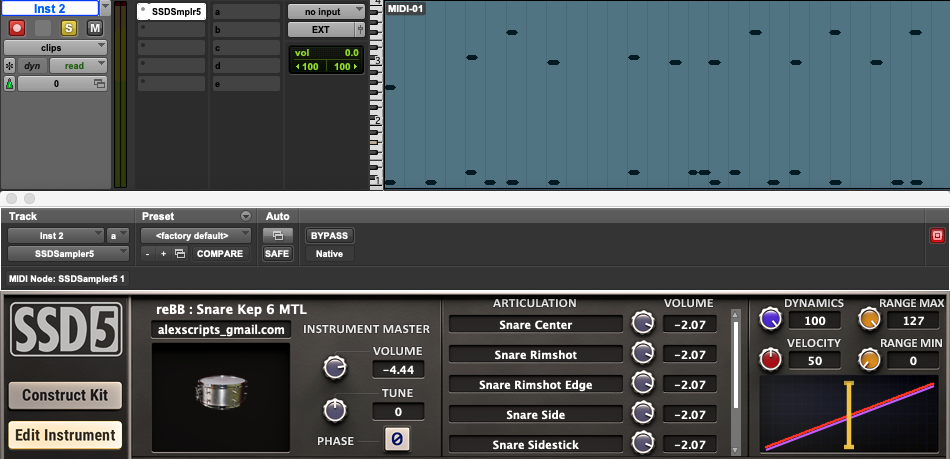Adjust the Snare Center volume knob
950x459 pixels.
[x=643, y=323]
